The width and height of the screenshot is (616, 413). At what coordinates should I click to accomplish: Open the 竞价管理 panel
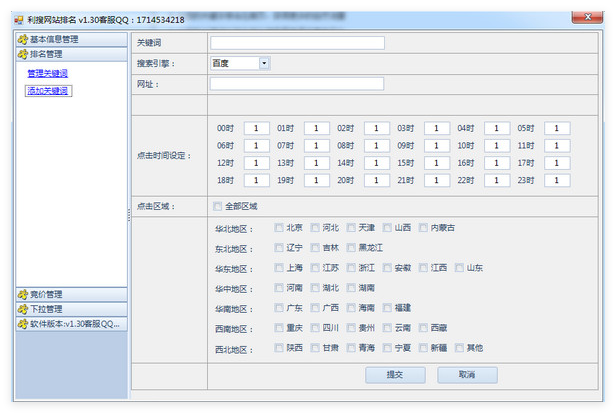(x=72, y=294)
